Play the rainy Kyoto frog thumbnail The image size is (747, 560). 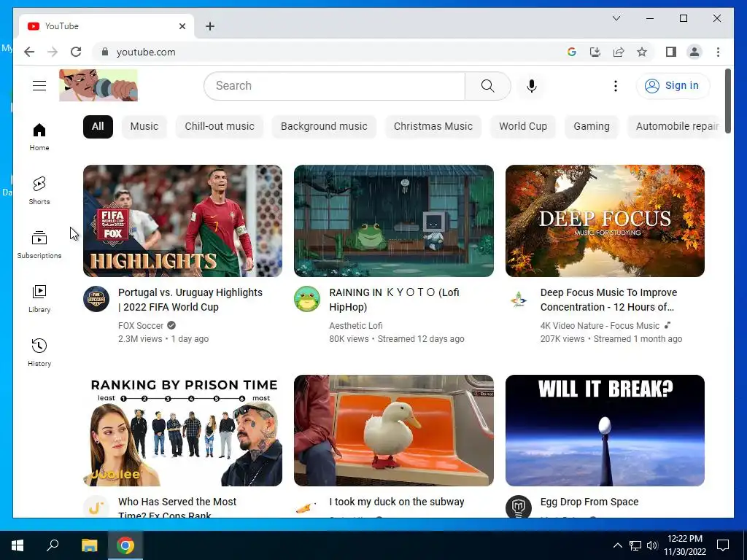393,220
